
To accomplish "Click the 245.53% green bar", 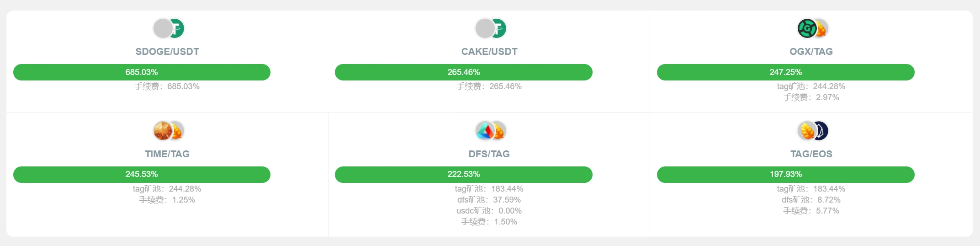I will pos(142,175).
